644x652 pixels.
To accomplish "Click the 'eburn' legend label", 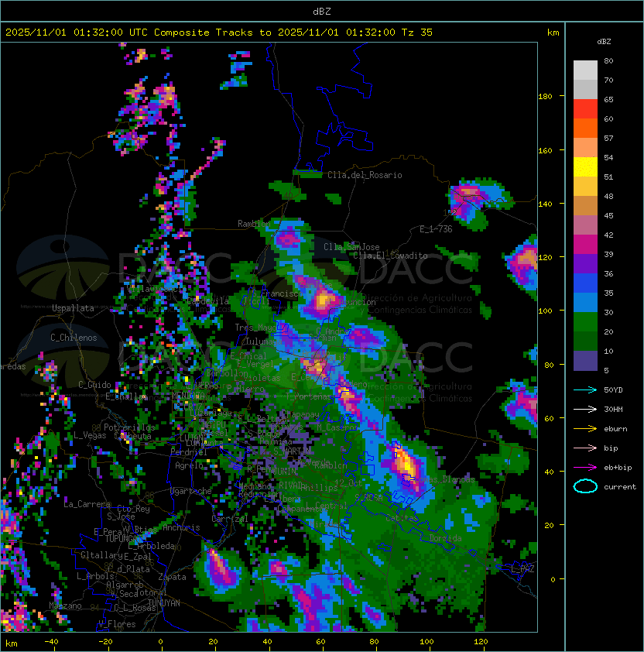I will tap(615, 429).
